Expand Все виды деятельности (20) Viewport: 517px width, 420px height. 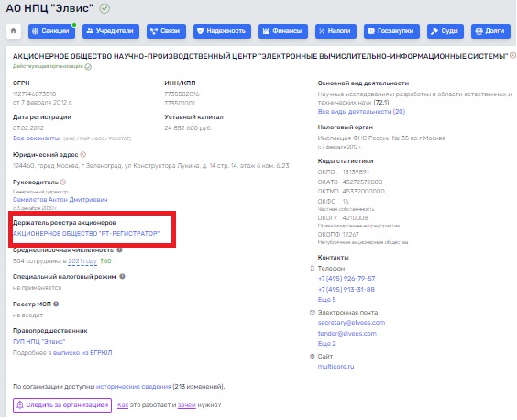point(361,112)
